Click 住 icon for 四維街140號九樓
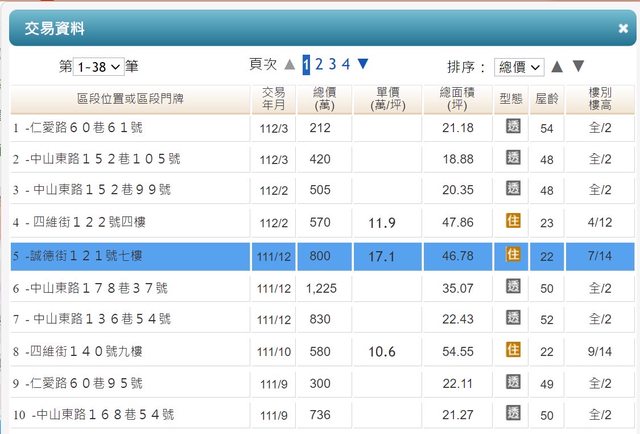This screenshot has height=434, width=640. coord(513,349)
